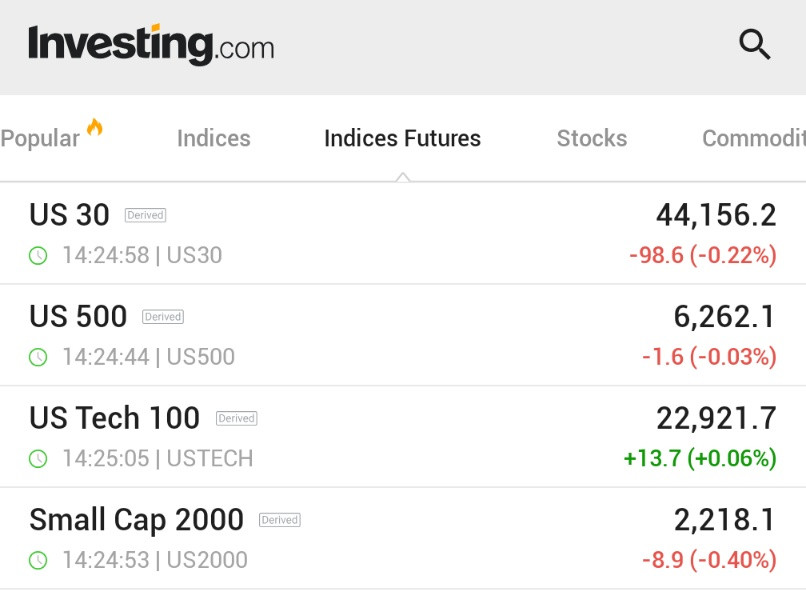806x597 pixels.
Task: Open the Small Cap 2000 instrument link
Action: [x=136, y=520]
